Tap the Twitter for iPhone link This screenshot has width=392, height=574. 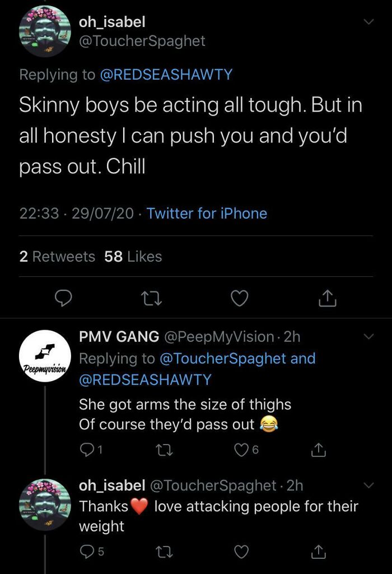(207, 214)
